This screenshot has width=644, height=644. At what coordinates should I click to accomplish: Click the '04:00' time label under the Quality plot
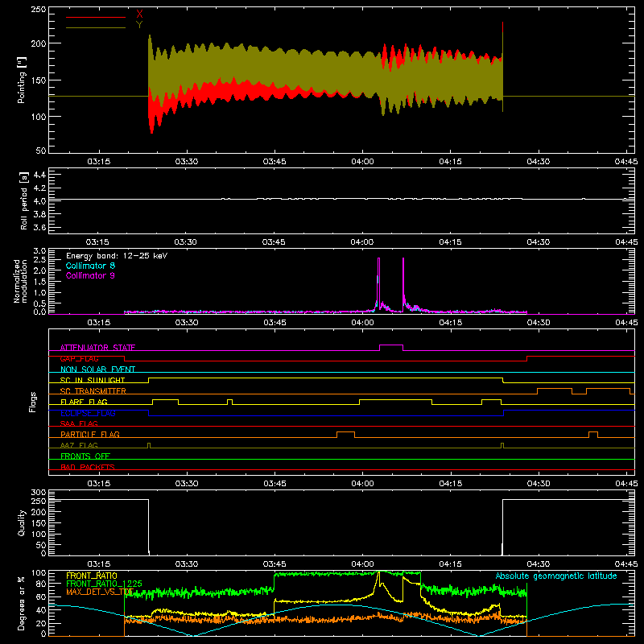pos(362,564)
